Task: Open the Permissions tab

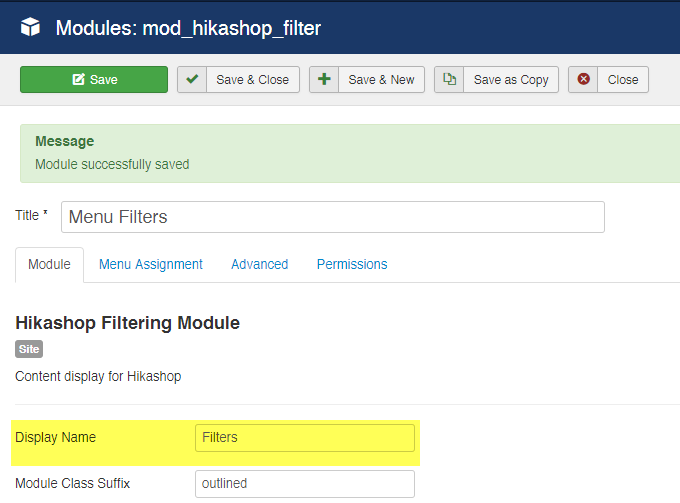Action: click(x=352, y=265)
